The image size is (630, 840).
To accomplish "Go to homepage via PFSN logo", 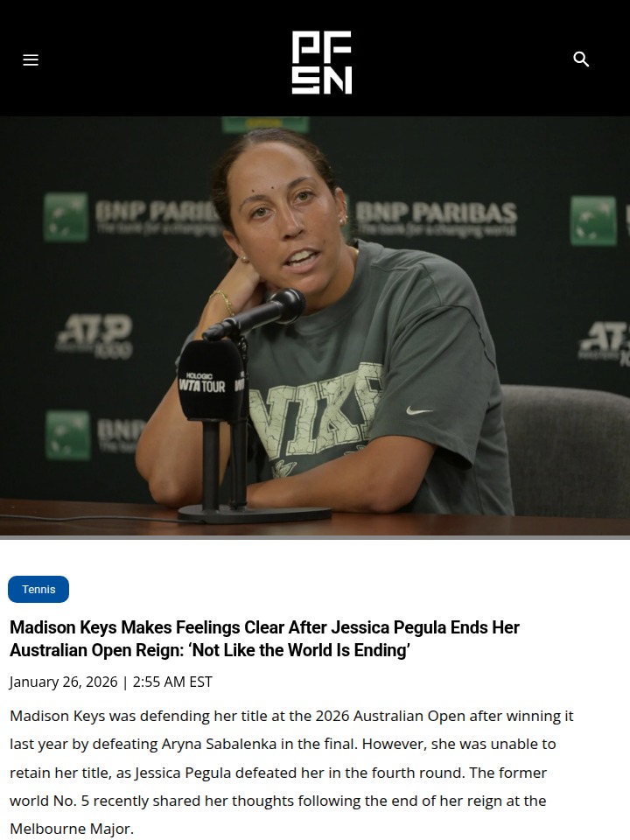I will [x=321, y=62].
